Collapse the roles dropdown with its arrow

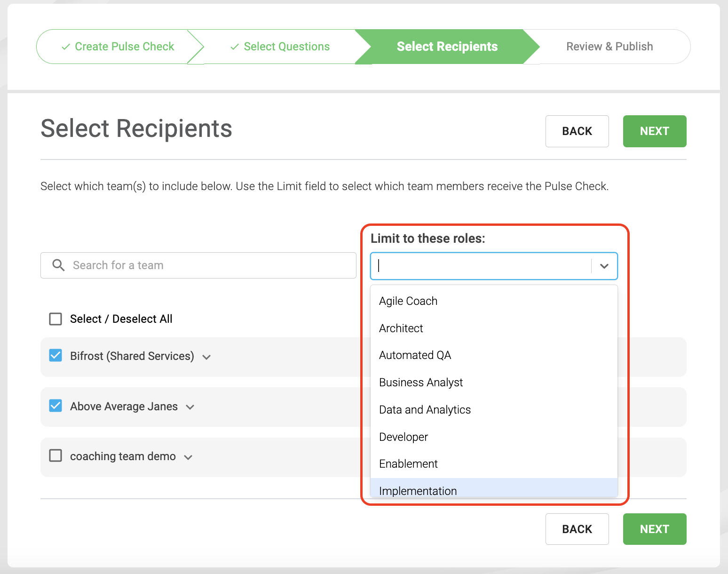[604, 266]
